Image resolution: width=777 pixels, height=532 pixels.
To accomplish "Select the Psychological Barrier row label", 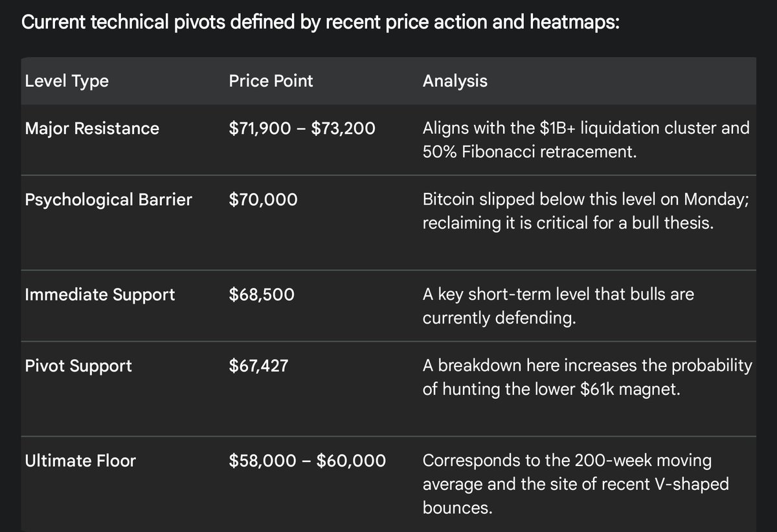I will click(108, 199).
